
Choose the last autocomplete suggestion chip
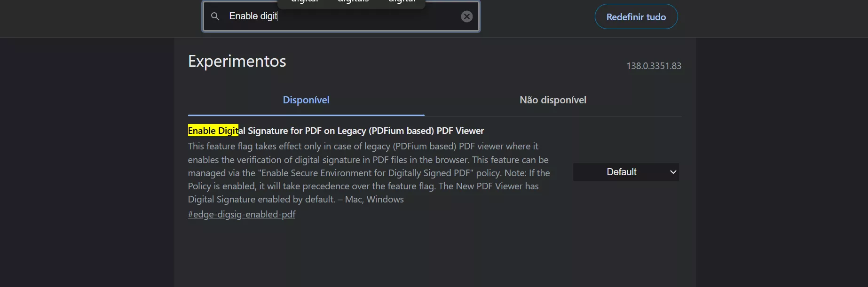coord(402,1)
